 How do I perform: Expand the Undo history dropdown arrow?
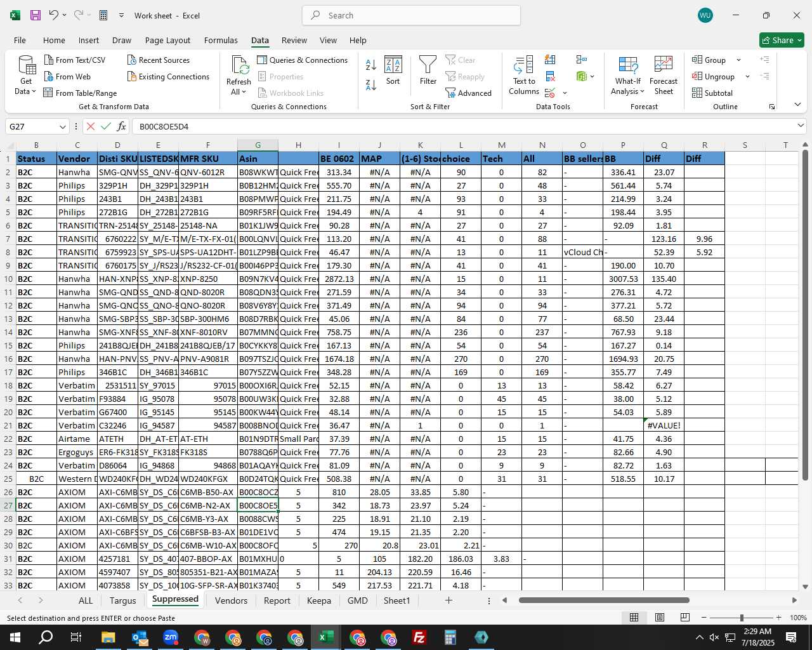[x=65, y=15]
